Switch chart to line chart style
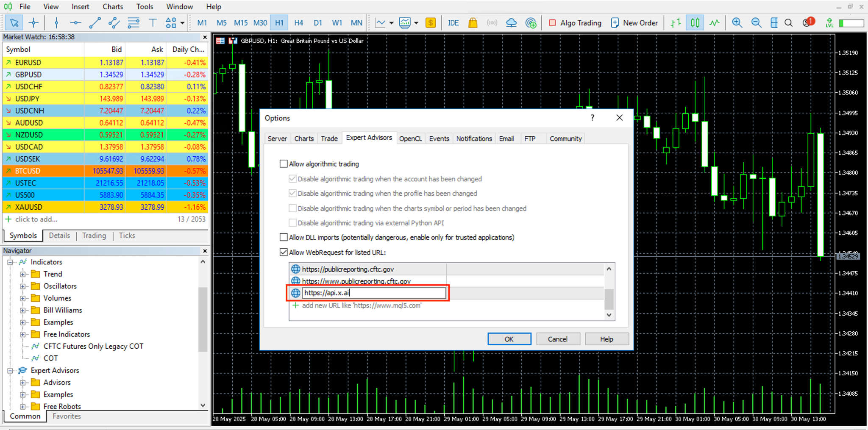The height and width of the screenshot is (430, 868). click(715, 23)
